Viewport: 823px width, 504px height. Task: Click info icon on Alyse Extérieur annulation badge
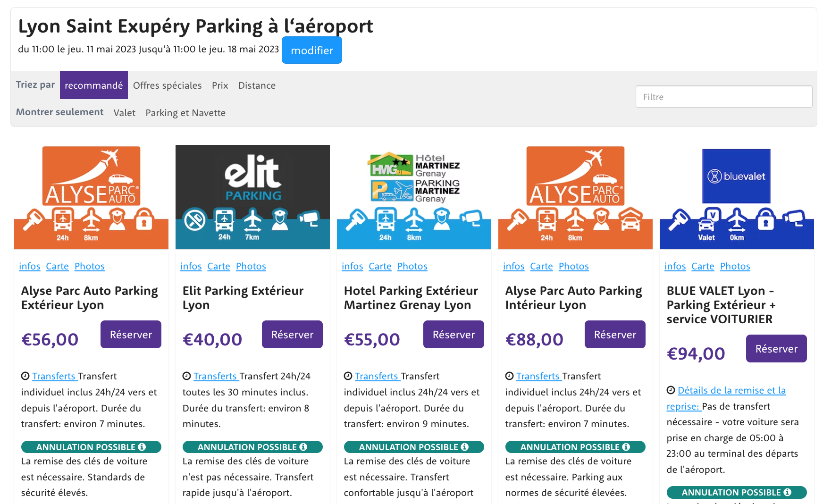tap(142, 447)
